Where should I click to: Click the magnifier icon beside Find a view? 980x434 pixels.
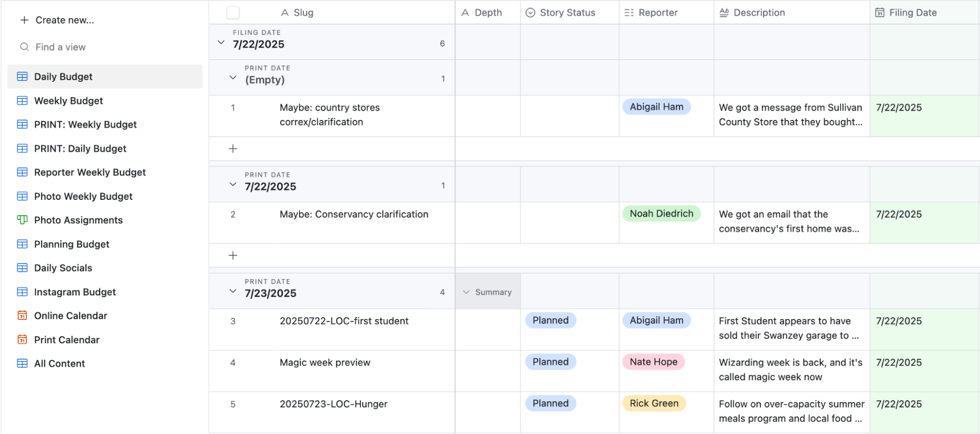point(24,47)
